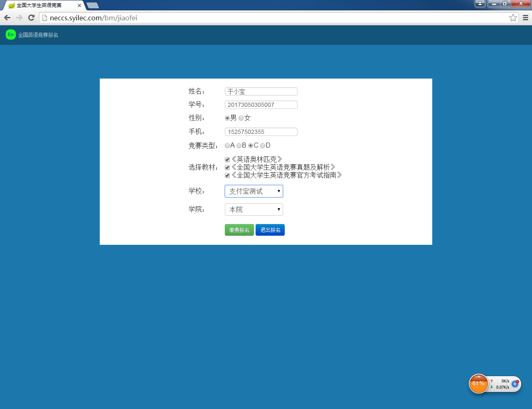This screenshot has width=532, height=409.
Task: Open the 学校 dropdown showing 支付宝测试
Action: tap(254, 191)
